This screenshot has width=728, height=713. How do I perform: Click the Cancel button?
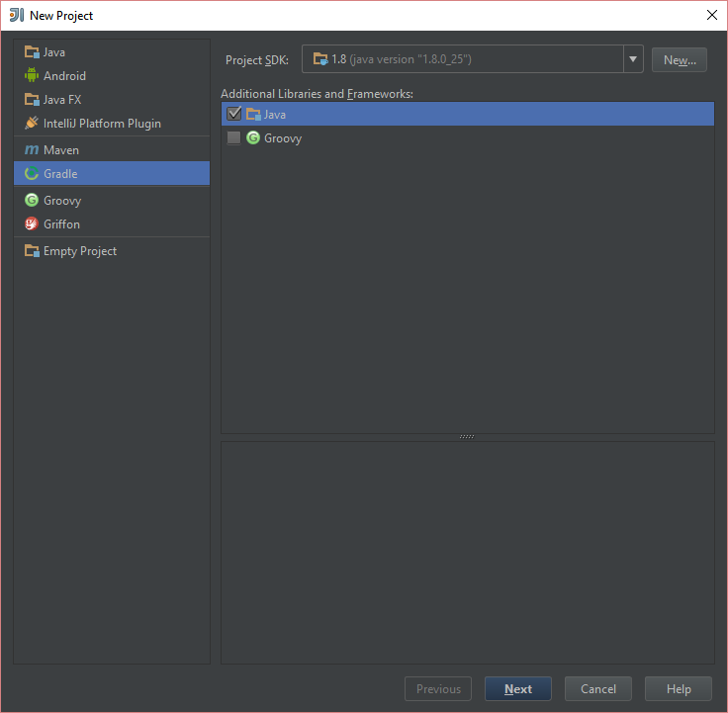pos(598,689)
